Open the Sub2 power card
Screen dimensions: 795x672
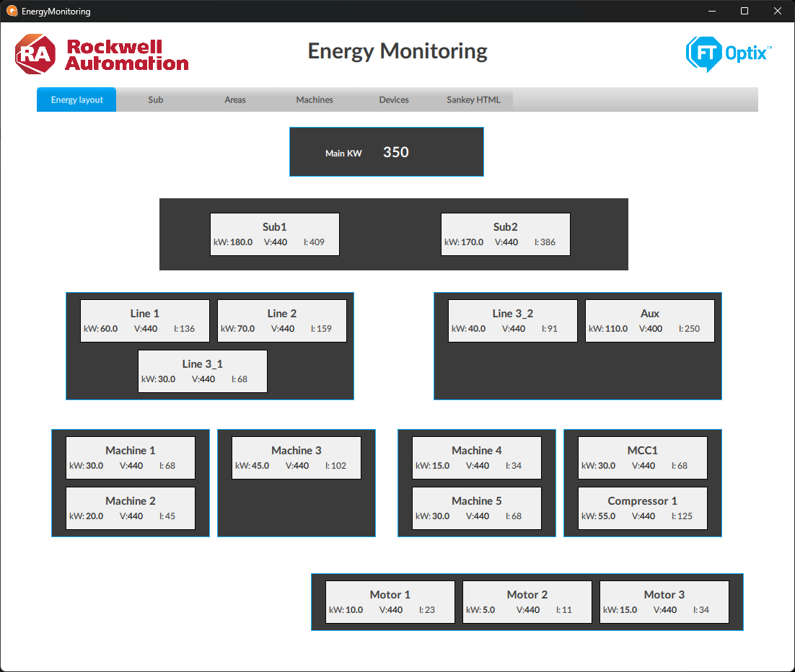[505, 234]
